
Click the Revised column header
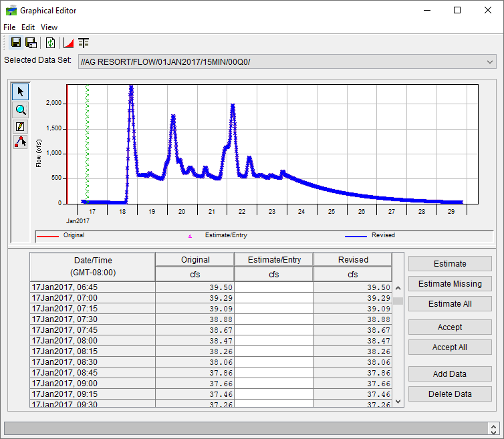[x=353, y=259]
